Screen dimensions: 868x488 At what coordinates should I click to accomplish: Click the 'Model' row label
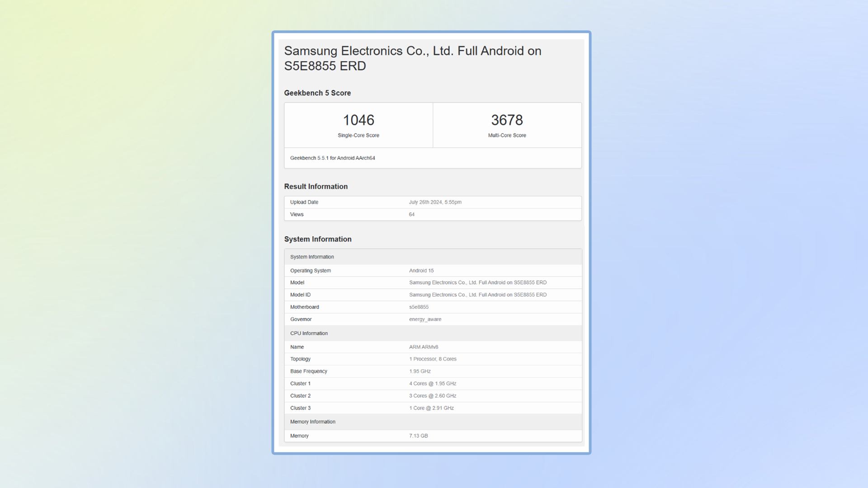click(297, 283)
